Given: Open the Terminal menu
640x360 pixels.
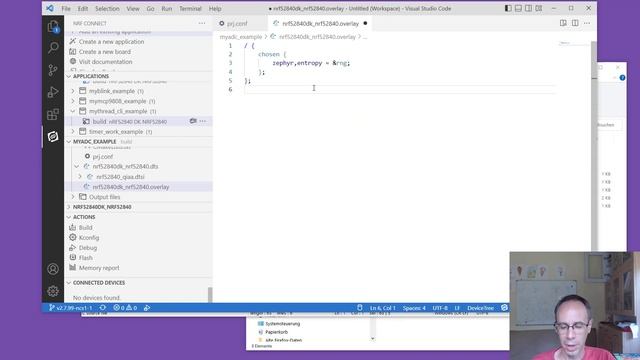Looking at the screenshot, I should (x=190, y=9).
